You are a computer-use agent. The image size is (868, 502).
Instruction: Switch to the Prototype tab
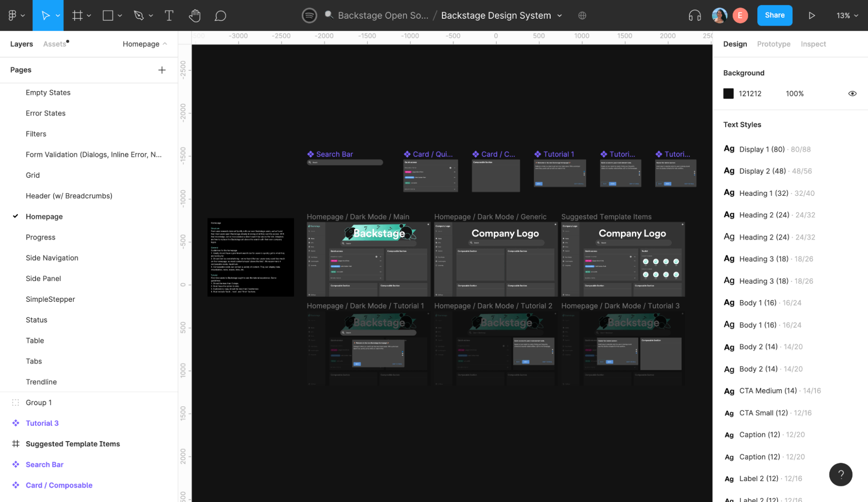(773, 43)
